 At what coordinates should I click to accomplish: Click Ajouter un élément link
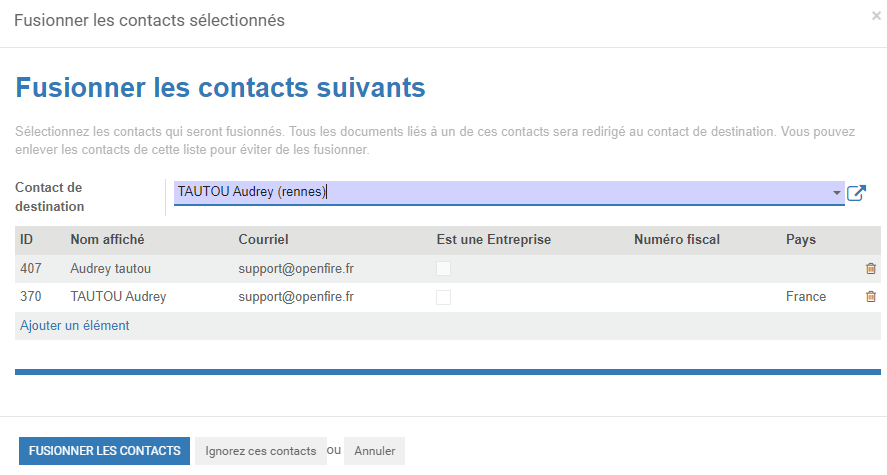(x=75, y=326)
